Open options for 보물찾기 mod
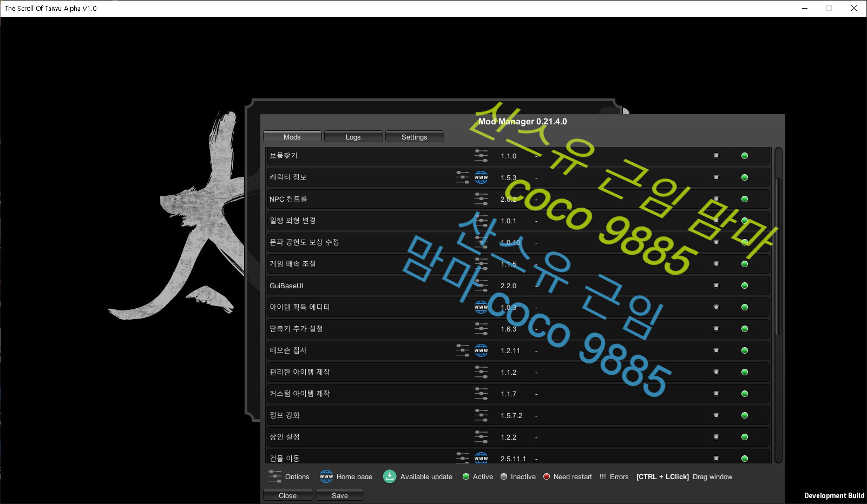Image resolution: width=867 pixels, height=504 pixels. (481, 156)
